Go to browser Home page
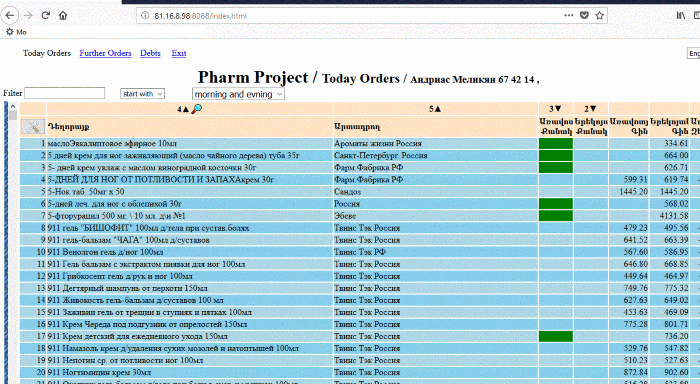700x384 pixels. click(x=63, y=15)
